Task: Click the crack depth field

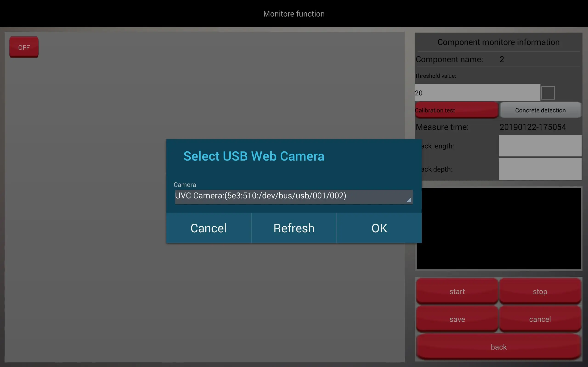Action: 540,169
